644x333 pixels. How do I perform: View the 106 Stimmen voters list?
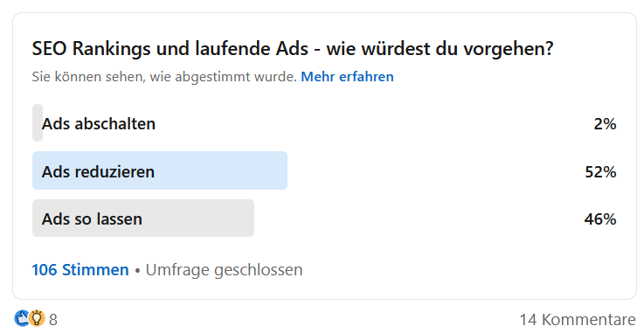(80, 270)
